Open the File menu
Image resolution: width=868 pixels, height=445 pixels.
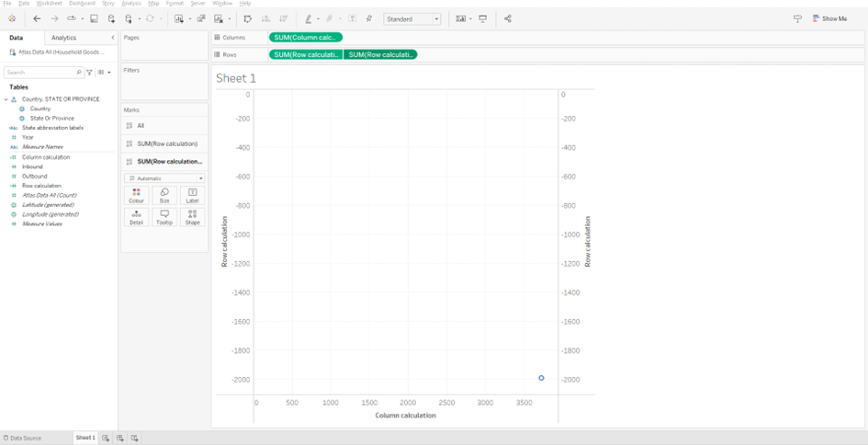coord(7,4)
